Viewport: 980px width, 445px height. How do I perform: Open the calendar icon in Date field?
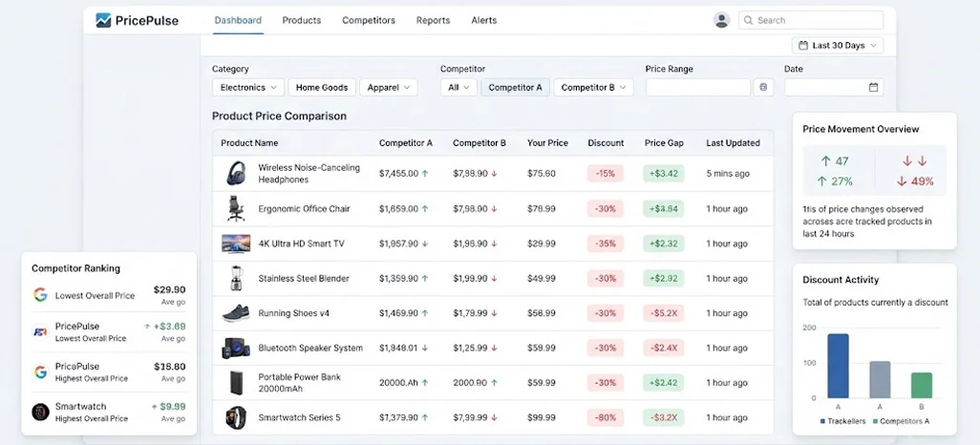tap(873, 88)
